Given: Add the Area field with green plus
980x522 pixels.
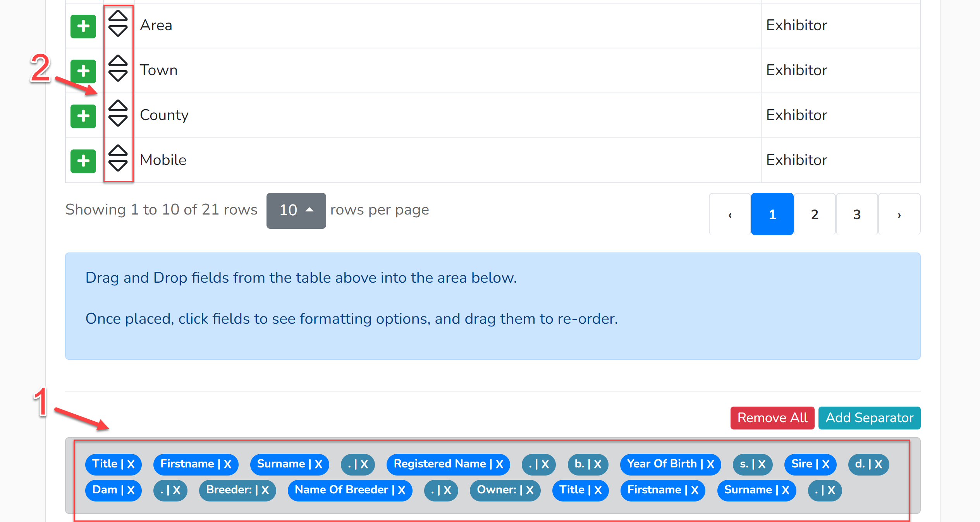Looking at the screenshot, I should click(83, 26).
